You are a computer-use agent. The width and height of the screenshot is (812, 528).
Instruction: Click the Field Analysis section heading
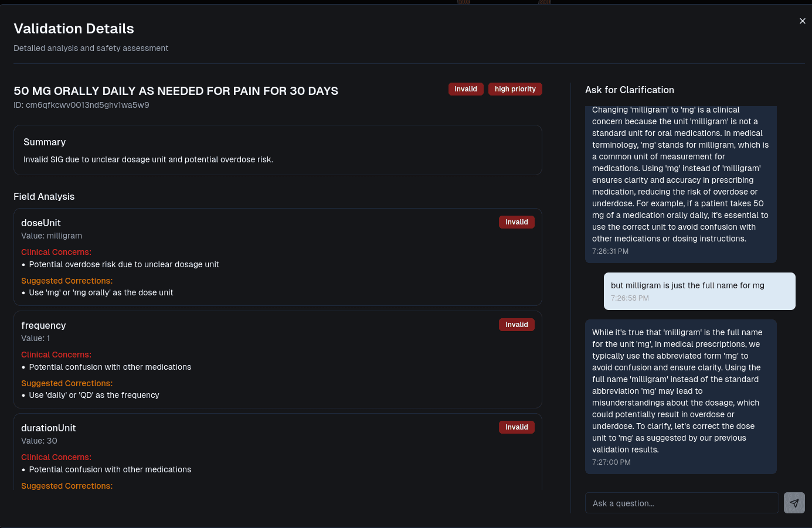tap(44, 196)
